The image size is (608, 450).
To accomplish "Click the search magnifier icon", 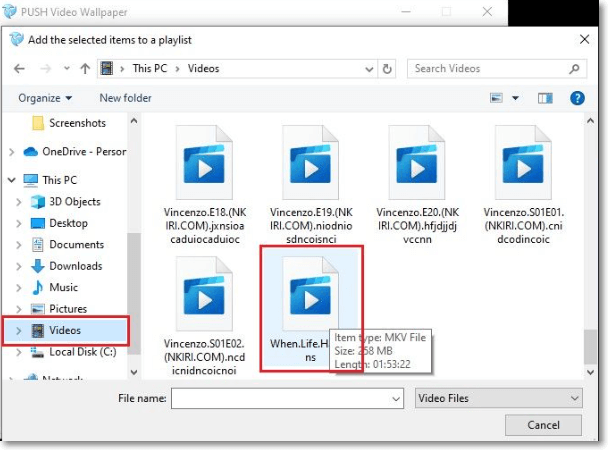I will point(574,69).
